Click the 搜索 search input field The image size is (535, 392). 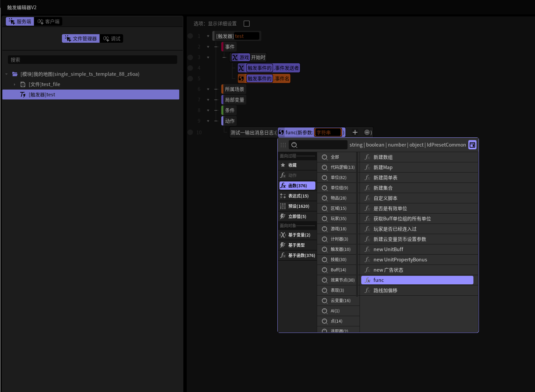click(x=92, y=59)
